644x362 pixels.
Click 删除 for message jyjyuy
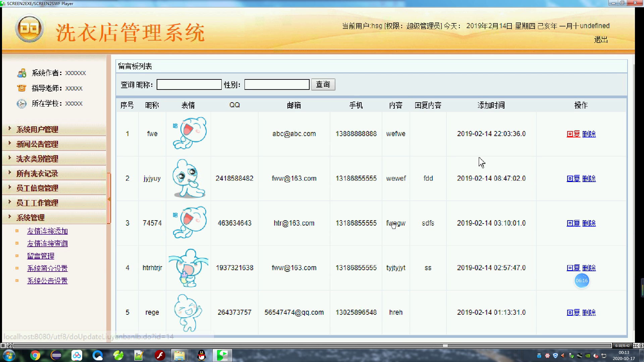(589, 179)
